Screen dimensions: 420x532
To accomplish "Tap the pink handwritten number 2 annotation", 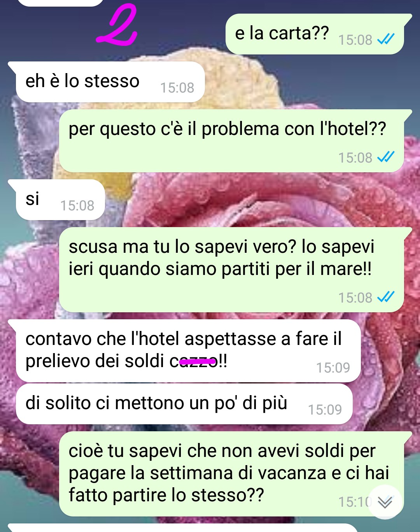I will pos(116,25).
